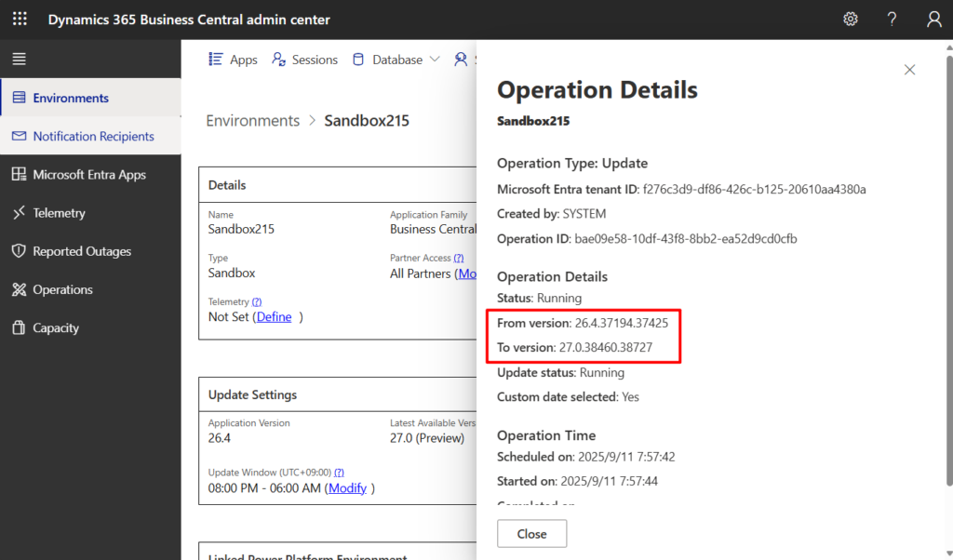Click the Capacity sidebar icon
Viewport: 953px width, 560px height.
point(19,327)
